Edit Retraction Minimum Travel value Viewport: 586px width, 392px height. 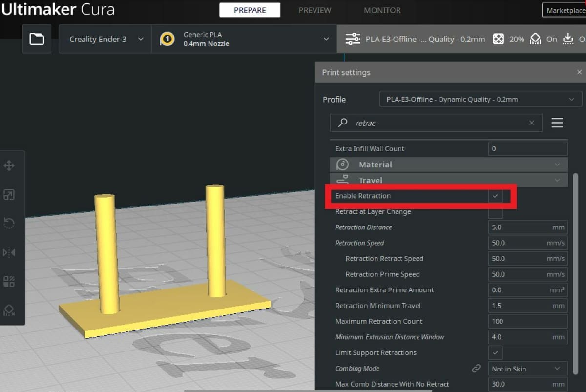pos(528,306)
